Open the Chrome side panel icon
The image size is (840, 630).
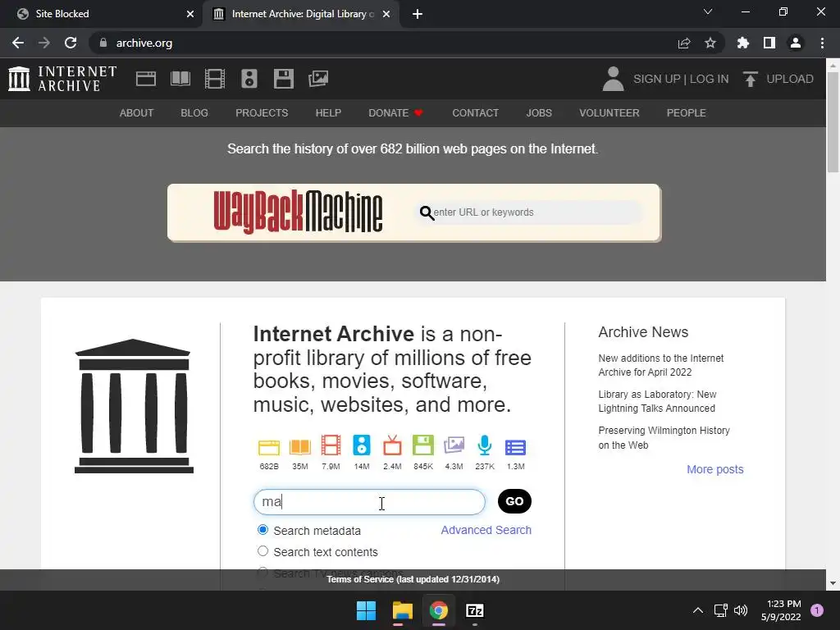769,43
